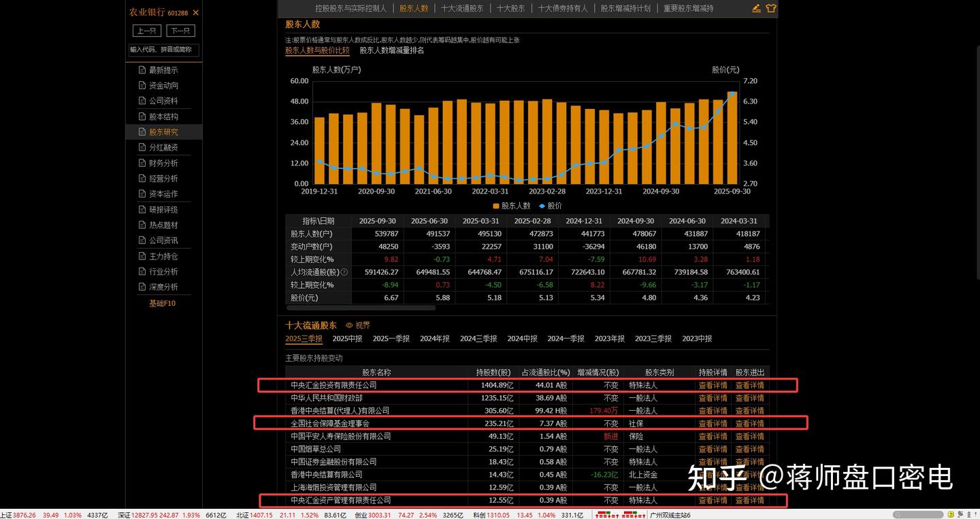This screenshot has width=980, height=519.
Task: Open the 重要股东增减持 tab
Action: [689, 9]
